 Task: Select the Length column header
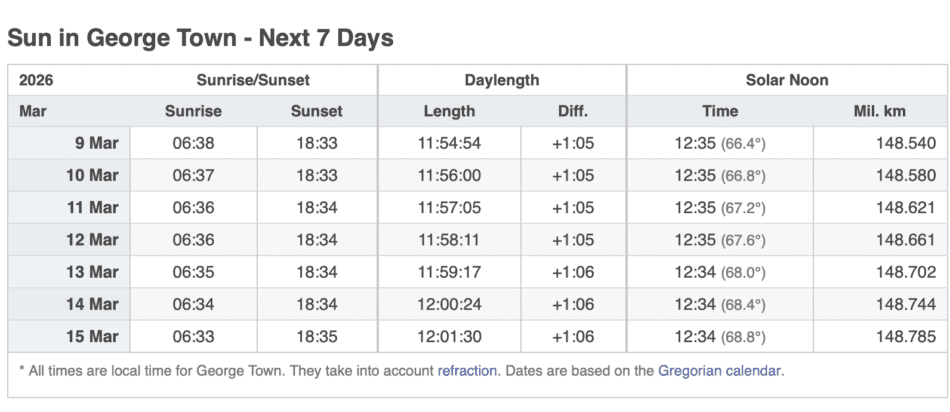(449, 111)
